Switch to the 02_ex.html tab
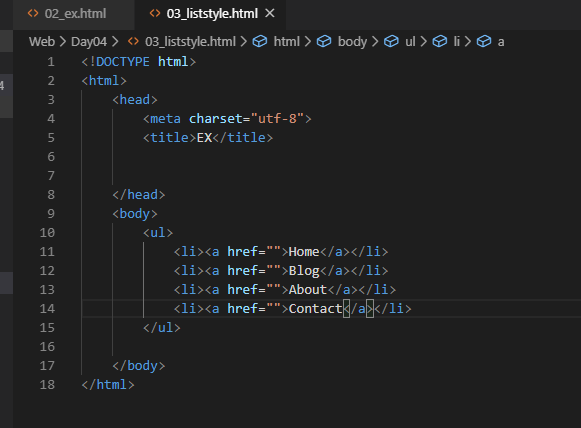The width and height of the screenshot is (581, 428). 75,14
